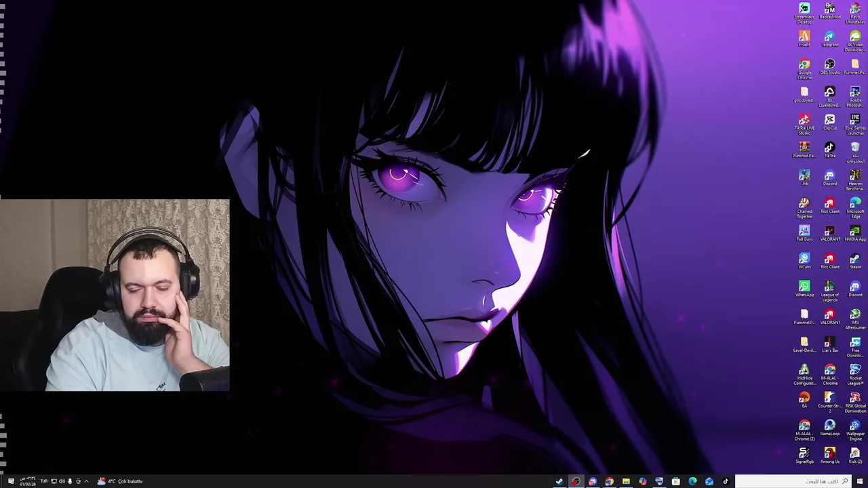Switch the TUR input language indicator

pos(43,481)
